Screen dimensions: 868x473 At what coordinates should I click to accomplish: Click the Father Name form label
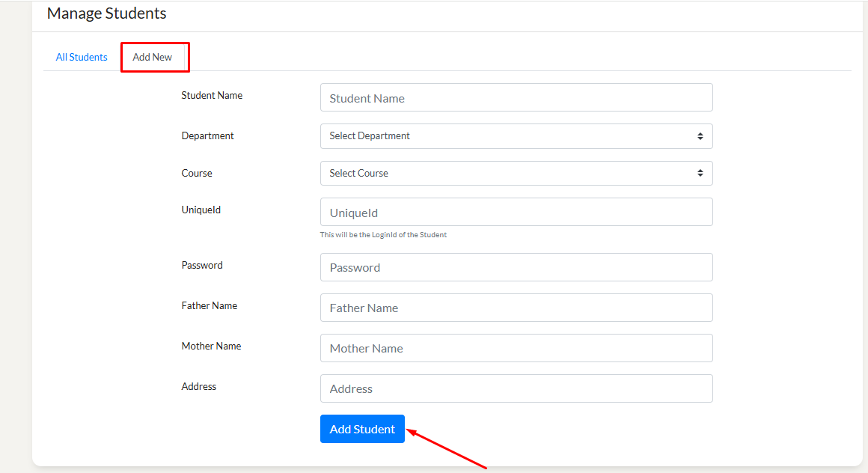click(x=209, y=306)
